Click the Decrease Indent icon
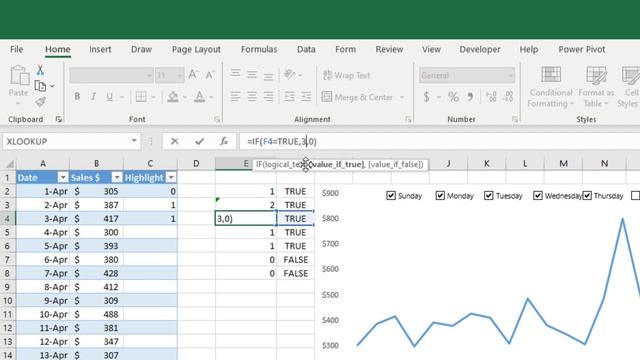Screen dimensions: 640x360 pos(289,97)
